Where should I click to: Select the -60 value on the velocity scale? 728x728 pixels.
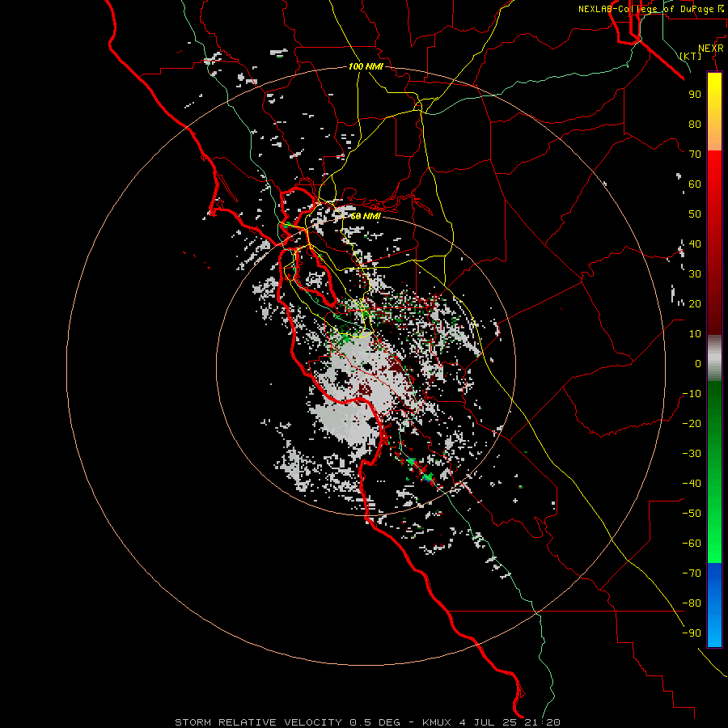coord(692,544)
